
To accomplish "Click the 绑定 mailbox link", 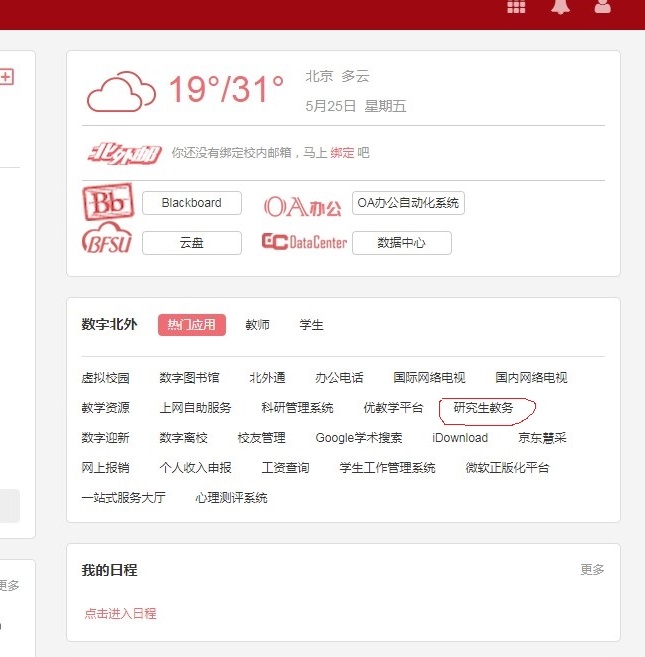I will (x=342, y=153).
